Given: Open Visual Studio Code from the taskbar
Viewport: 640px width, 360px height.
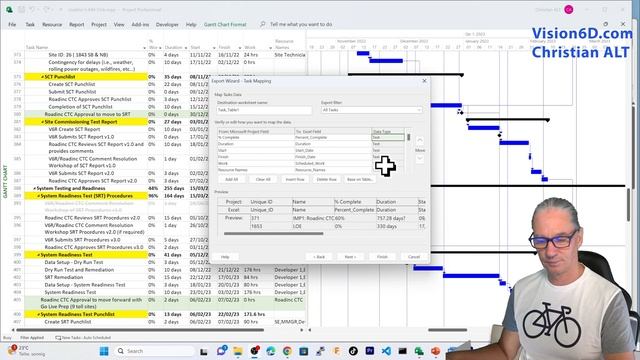Looking at the screenshot, I should (x=386, y=351).
